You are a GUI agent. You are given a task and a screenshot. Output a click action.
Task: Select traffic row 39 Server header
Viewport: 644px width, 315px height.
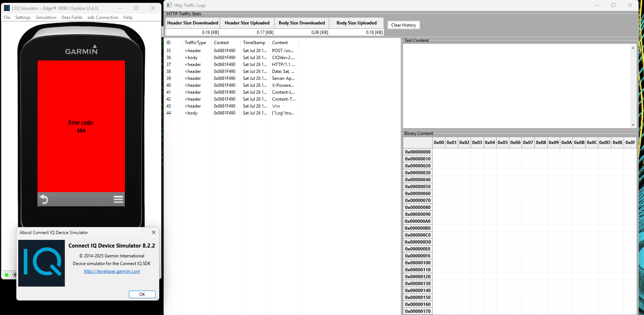pos(231,78)
